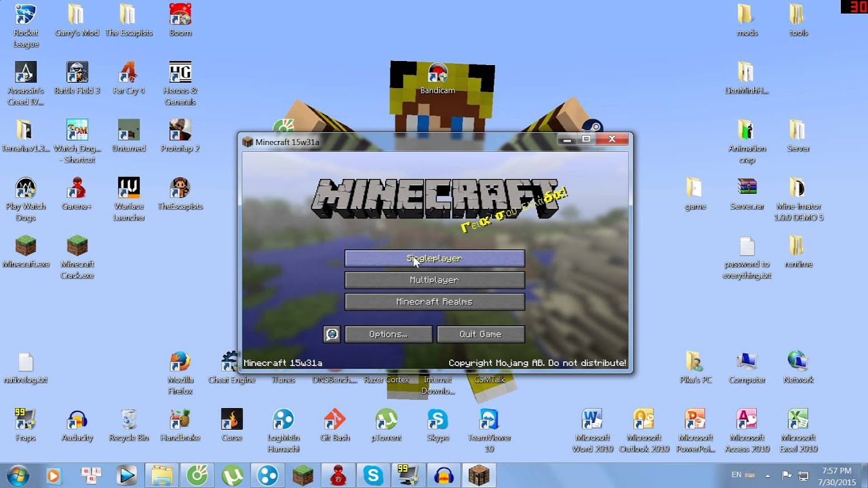Open Microsoft Access 2010 shortcut

pos(747,430)
